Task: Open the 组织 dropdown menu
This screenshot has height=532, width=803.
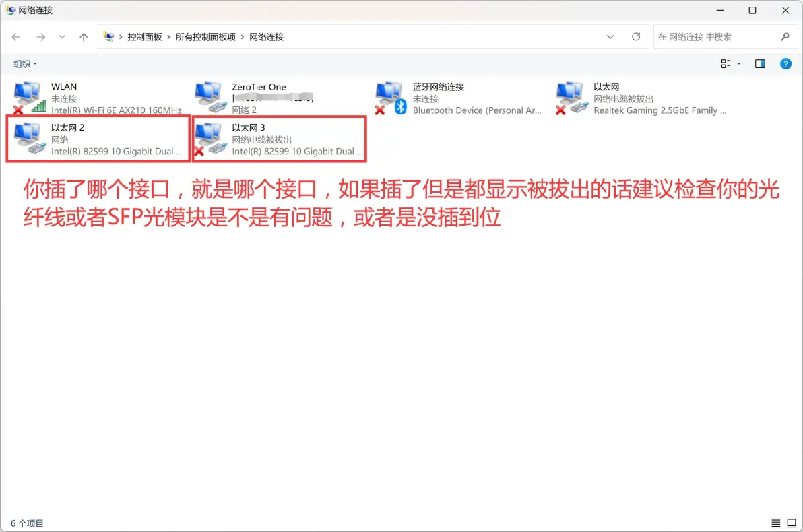Action: (x=26, y=64)
